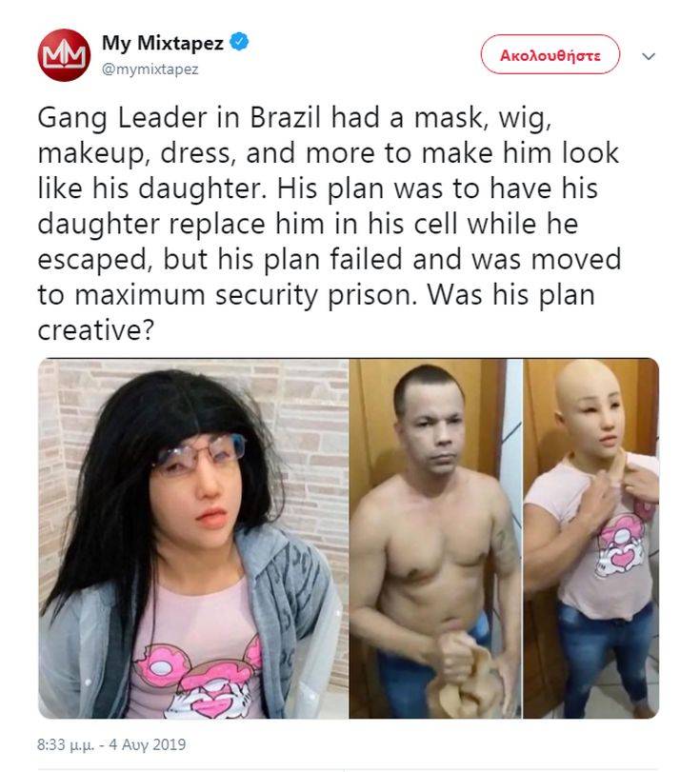This screenshot has height=772, width=700.
Task: Click the blue verified badge
Action: click(x=240, y=42)
